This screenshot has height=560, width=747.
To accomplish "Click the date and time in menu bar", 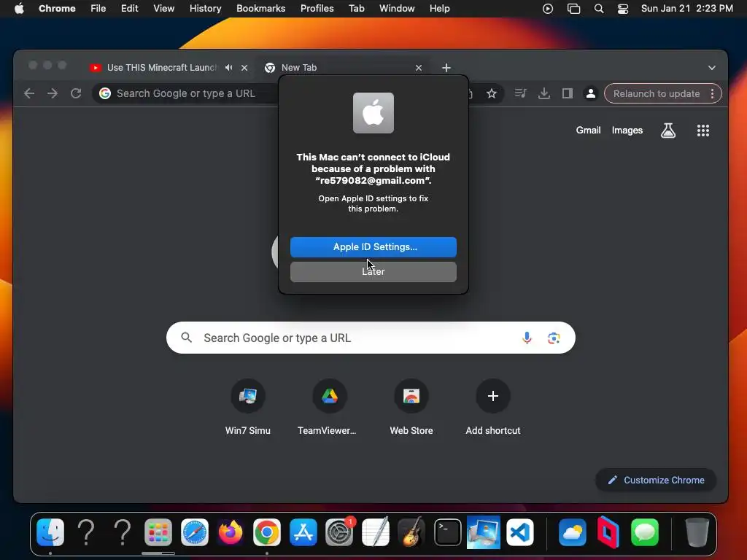I will click(x=686, y=9).
